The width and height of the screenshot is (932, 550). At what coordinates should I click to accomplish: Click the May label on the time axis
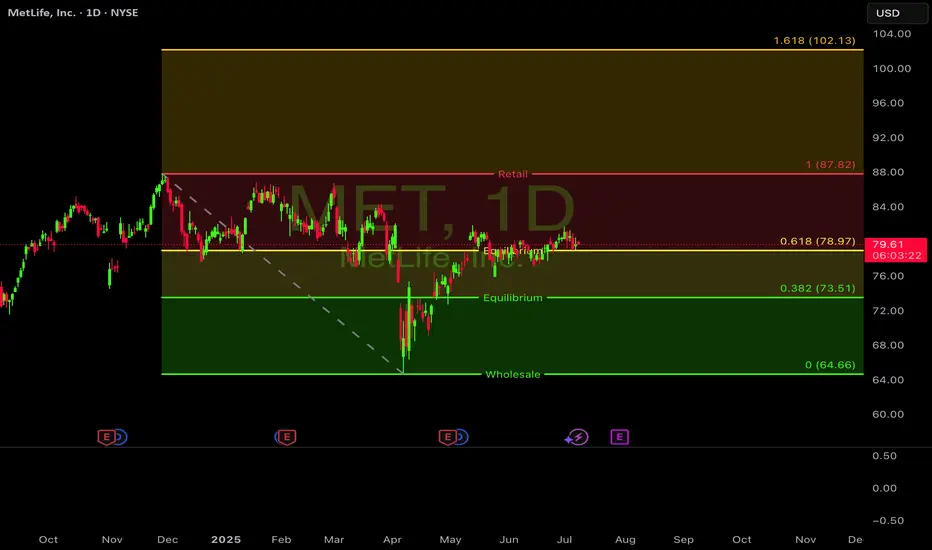click(x=451, y=540)
